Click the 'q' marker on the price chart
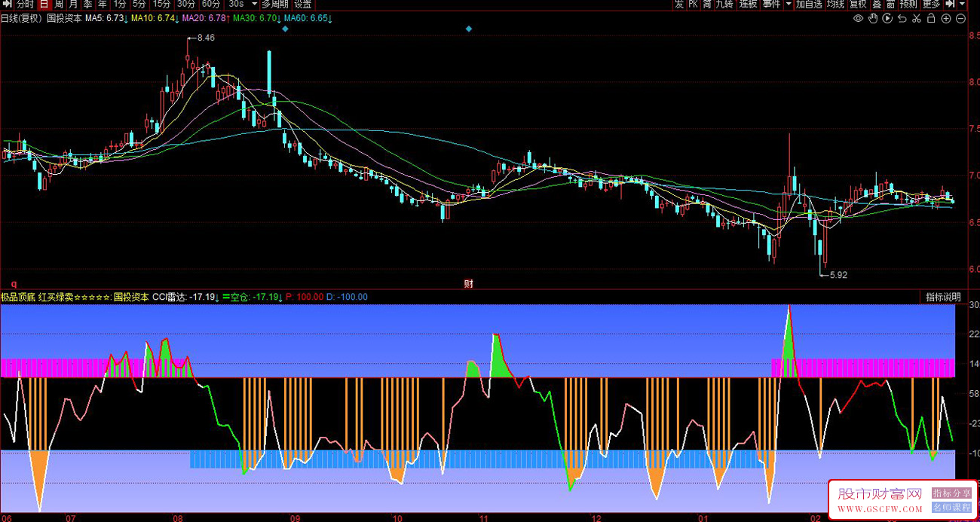This screenshot has width=980, height=522. [x=14, y=284]
